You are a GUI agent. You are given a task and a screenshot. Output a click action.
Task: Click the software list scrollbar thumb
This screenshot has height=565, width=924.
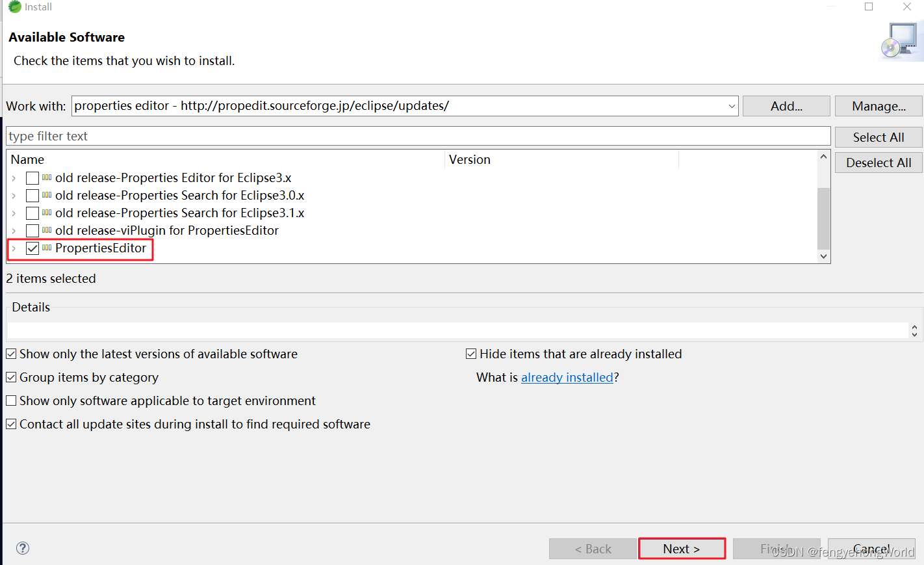[x=823, y=218]
